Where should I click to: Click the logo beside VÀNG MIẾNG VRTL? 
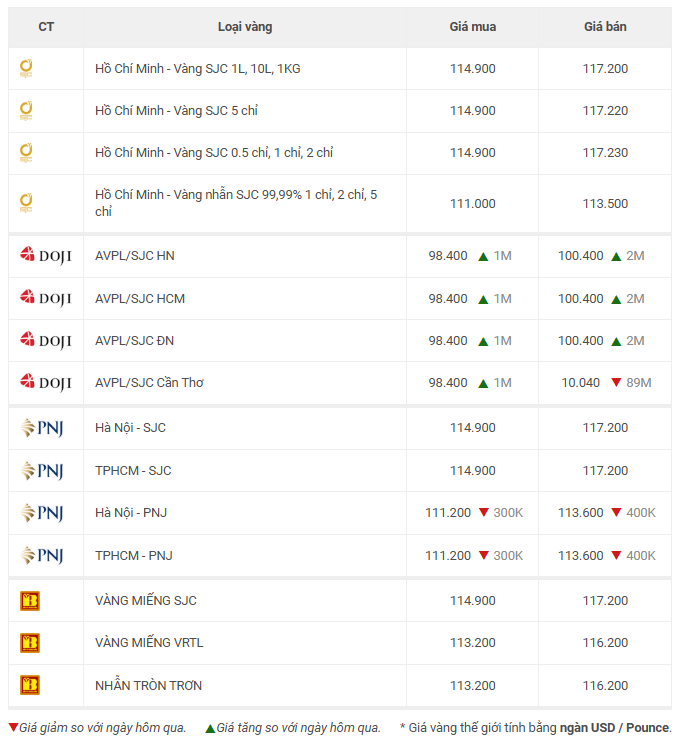coord(30,643)
